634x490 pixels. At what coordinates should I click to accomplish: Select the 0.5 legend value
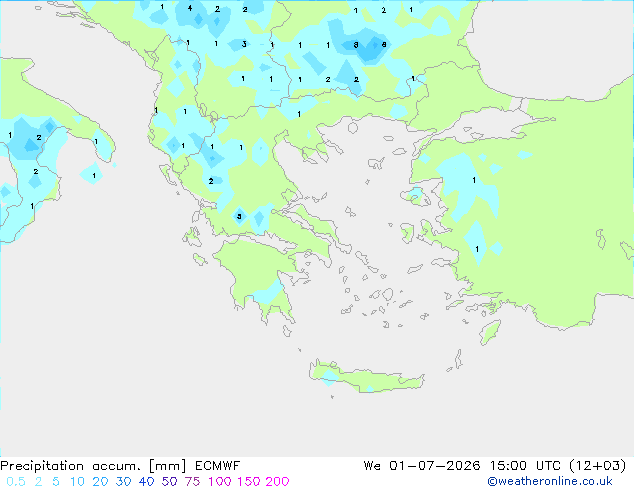tap(16, 482)
